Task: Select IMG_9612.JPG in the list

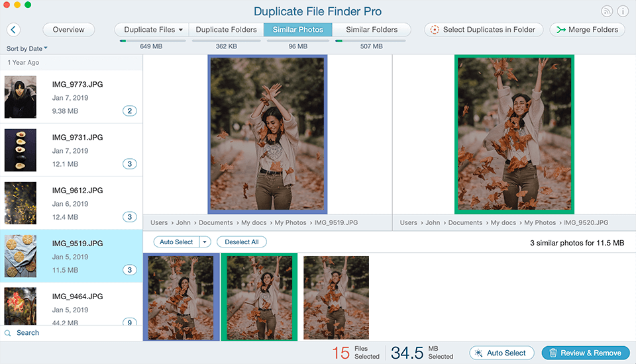Action: tap(72, 203)
